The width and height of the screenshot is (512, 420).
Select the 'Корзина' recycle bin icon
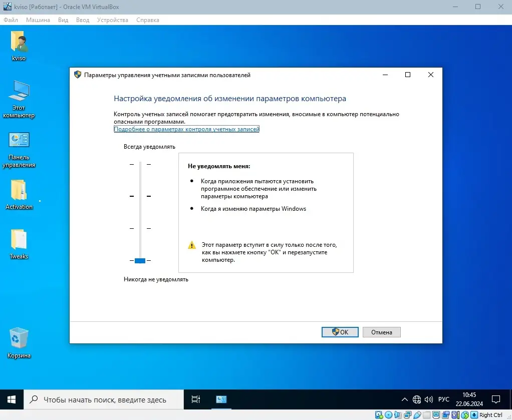(19, 342)
